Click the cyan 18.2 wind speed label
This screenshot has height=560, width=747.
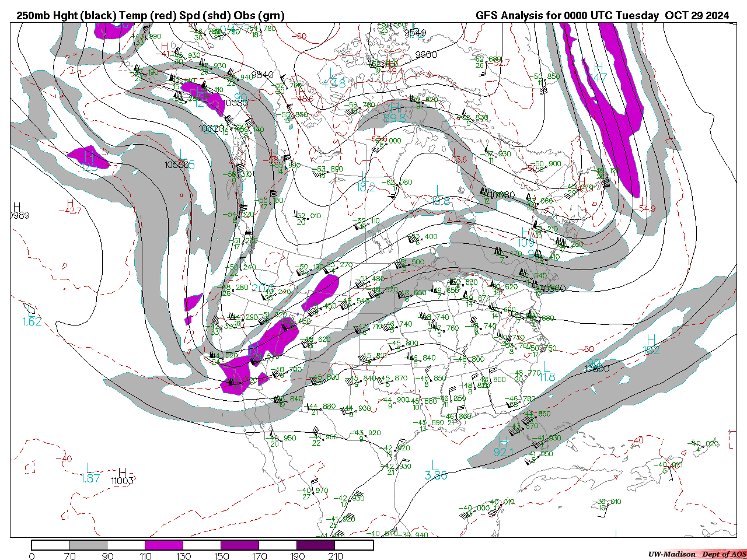pyautogui.click(x=366, y=187)
